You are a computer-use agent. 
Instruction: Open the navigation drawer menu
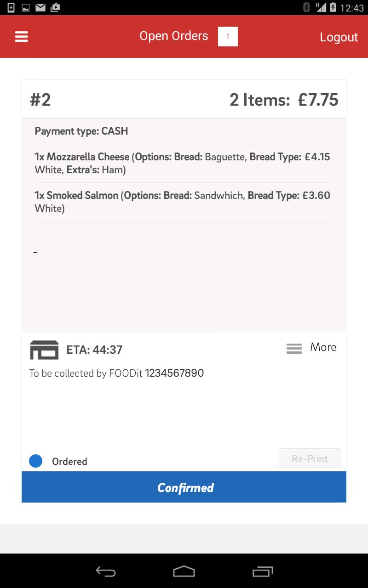point(21,36)
